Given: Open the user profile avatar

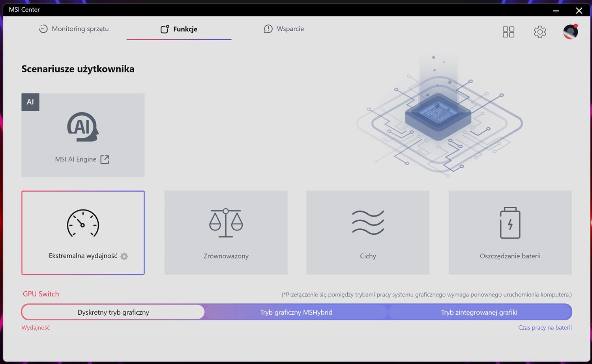Looking at the screenshot, I should coord(570,32).
